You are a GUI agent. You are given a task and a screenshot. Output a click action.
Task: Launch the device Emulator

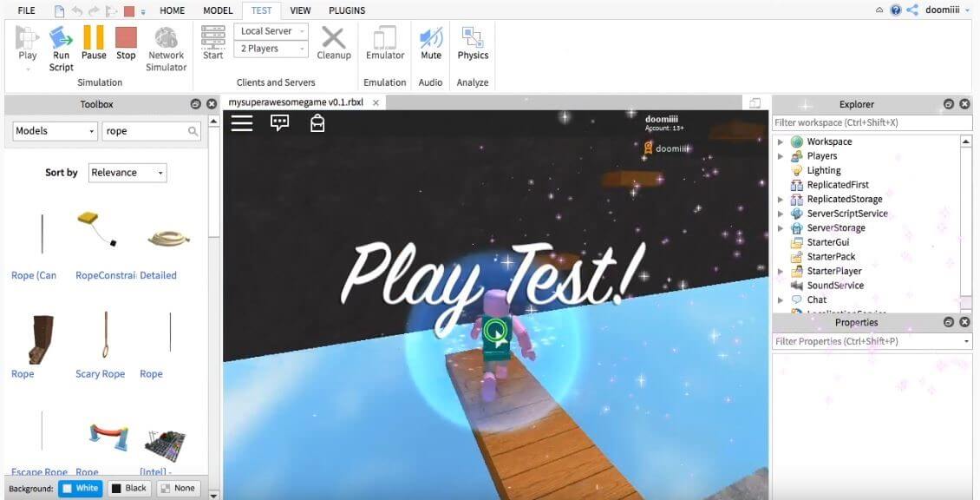tap(384, 43)
